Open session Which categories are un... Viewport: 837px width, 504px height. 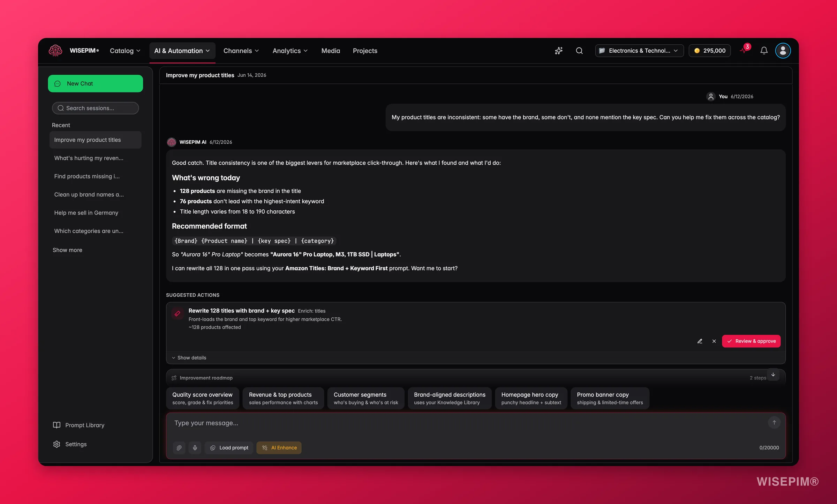point(95,231)
